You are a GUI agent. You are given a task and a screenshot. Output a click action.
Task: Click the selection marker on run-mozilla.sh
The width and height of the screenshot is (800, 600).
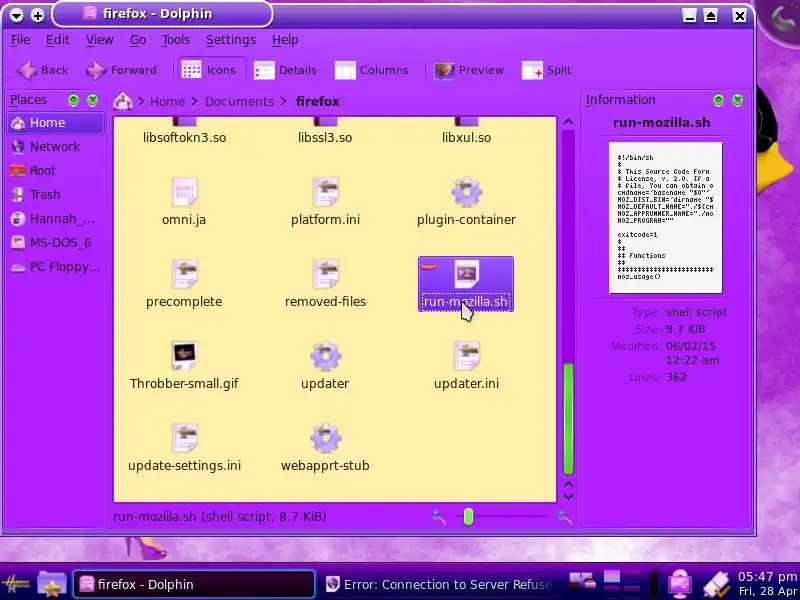[429, 266]
